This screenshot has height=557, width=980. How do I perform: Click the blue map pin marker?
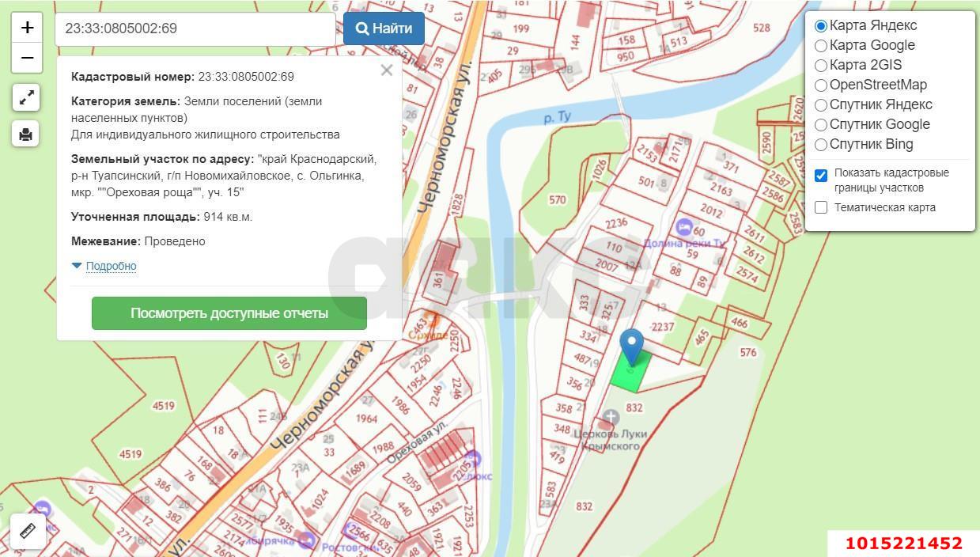click(631, 346)
